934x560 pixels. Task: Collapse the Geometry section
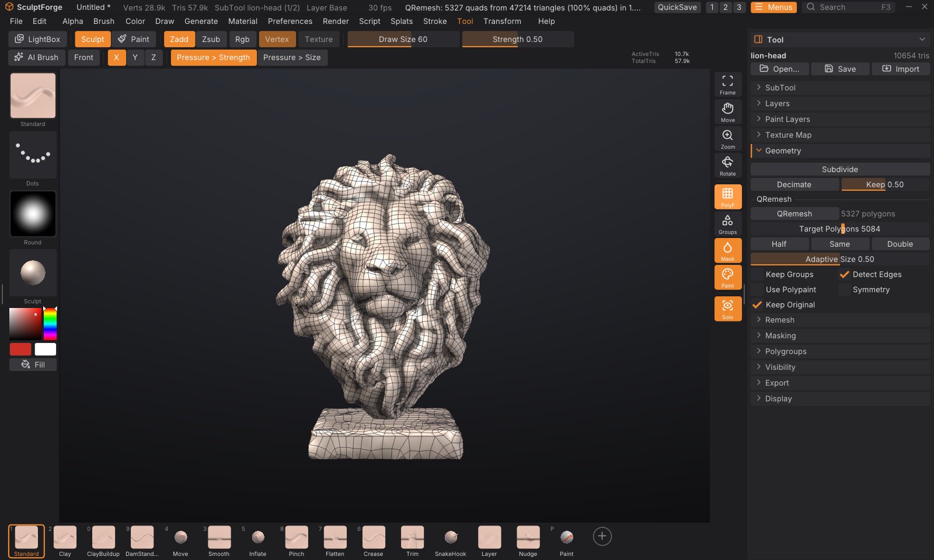(840, 150)
